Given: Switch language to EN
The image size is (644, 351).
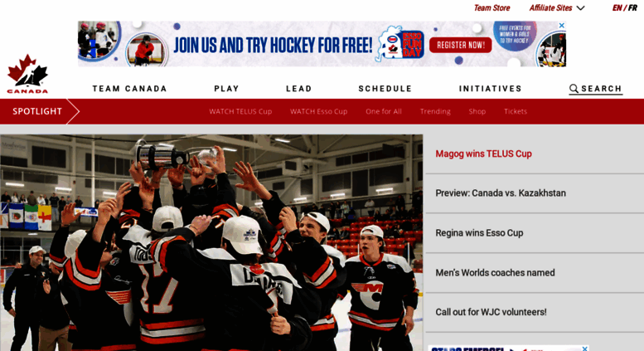Looking at the screenshot, I should 617,7.
